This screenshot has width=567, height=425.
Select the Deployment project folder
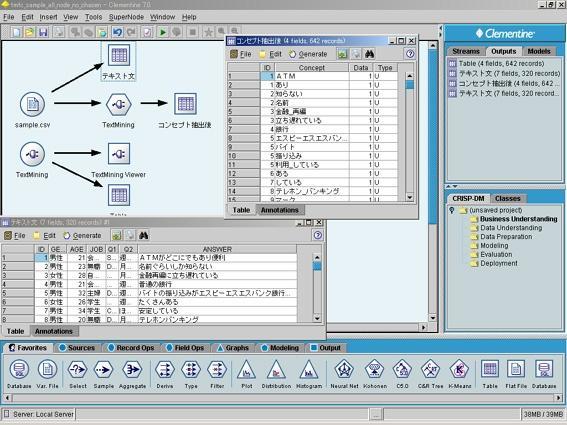coord(494,263)
